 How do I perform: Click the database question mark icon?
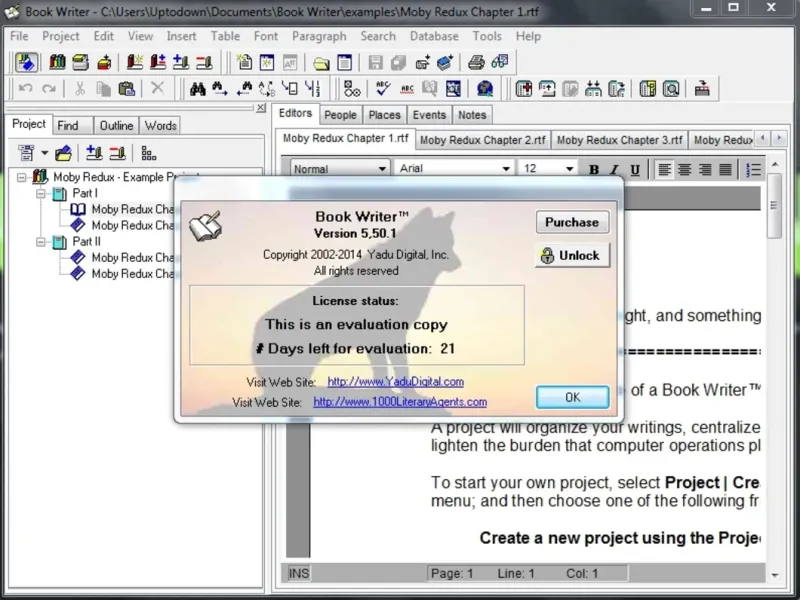click(x=647, y=89)
